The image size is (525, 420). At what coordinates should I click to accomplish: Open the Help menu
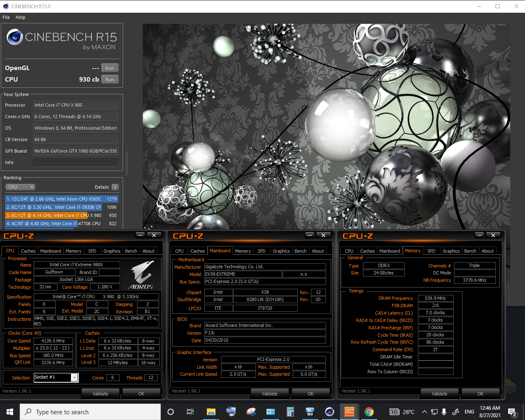click(21, 17)
